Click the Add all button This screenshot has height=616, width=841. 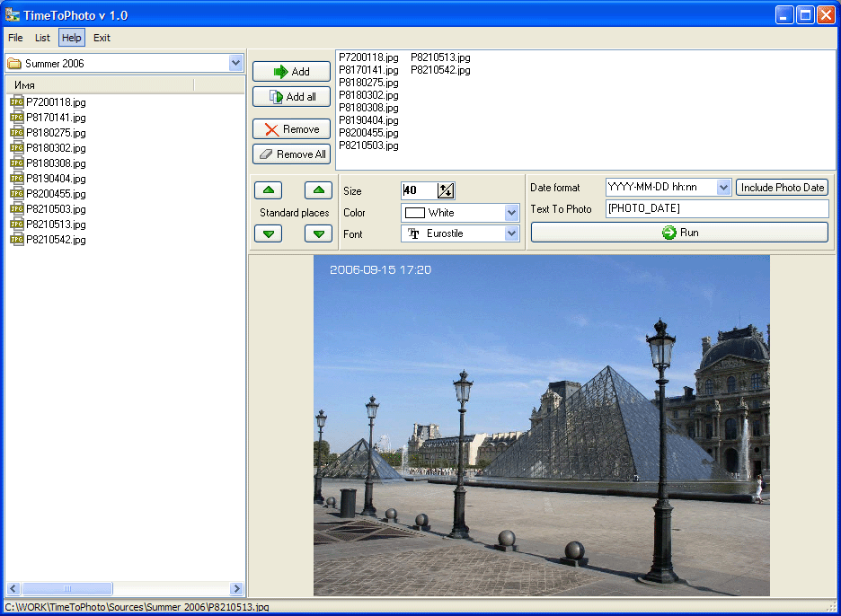click(291, 97)
